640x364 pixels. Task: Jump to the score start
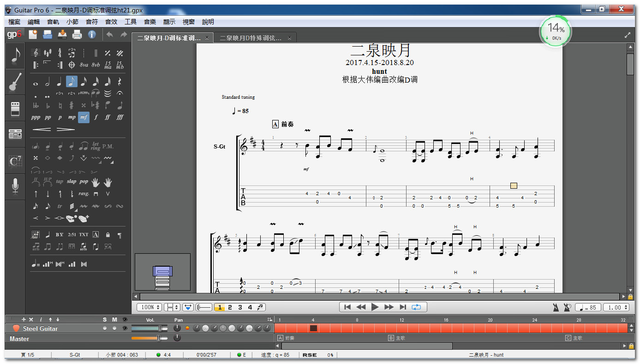pos(347,307)
